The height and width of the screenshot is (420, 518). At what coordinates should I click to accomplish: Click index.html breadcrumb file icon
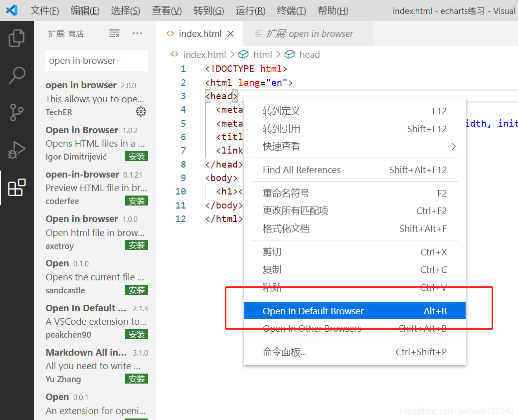[174, 54]
